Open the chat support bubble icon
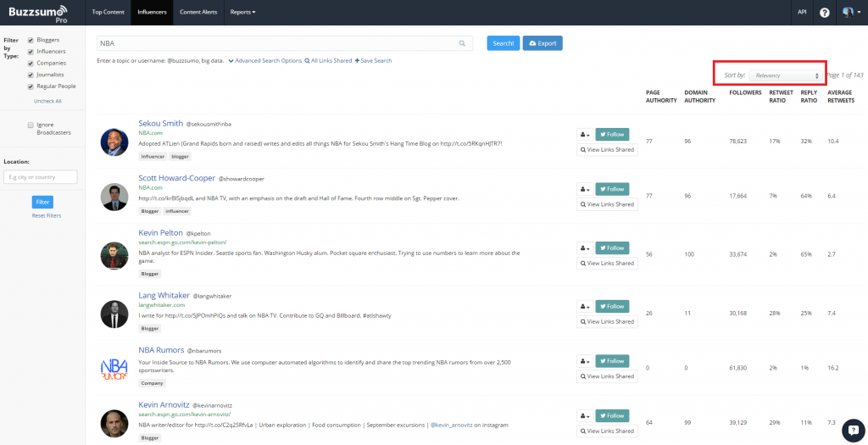Screen dimensions: 868x445 [852, 431]
